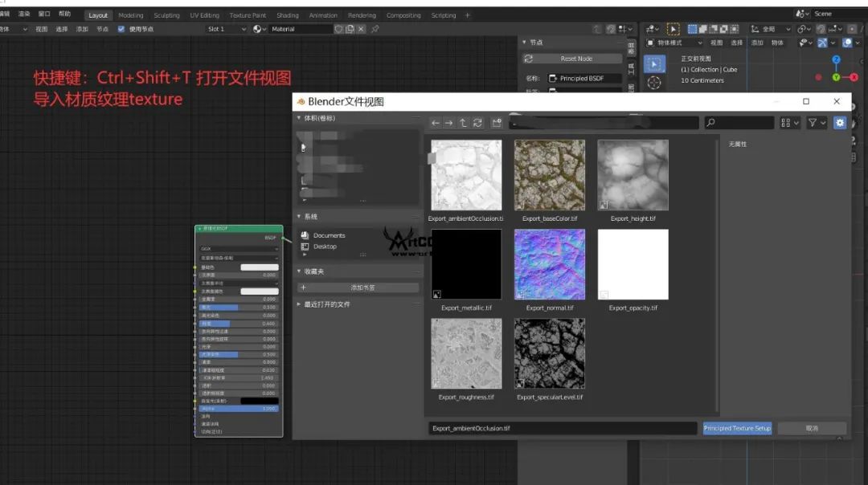Image resolution: width=868 pixels, height=485 pixels.
Task: Switch to the Sculpting workspace tab
Action: point(166,15)
